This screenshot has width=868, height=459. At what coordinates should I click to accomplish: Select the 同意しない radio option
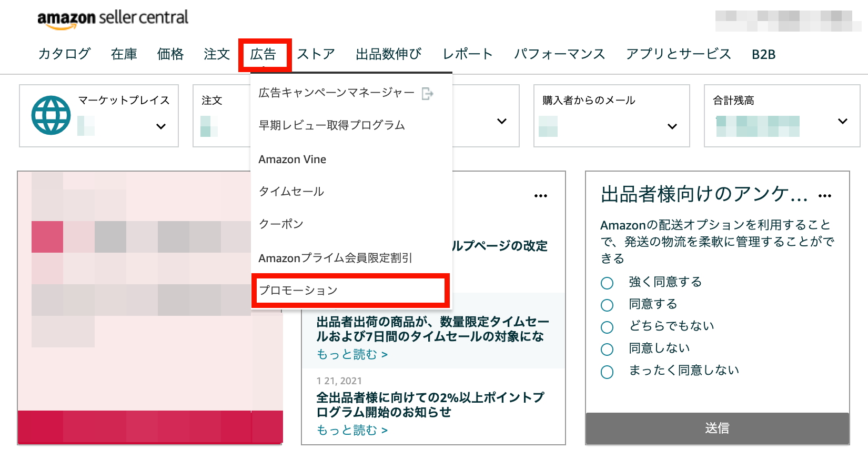pos(607,350)
